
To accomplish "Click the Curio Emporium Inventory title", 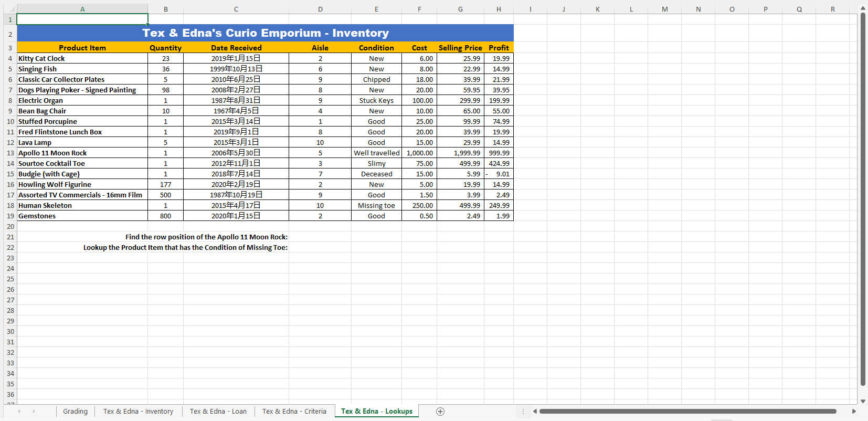I will click(x=266, y=33).
